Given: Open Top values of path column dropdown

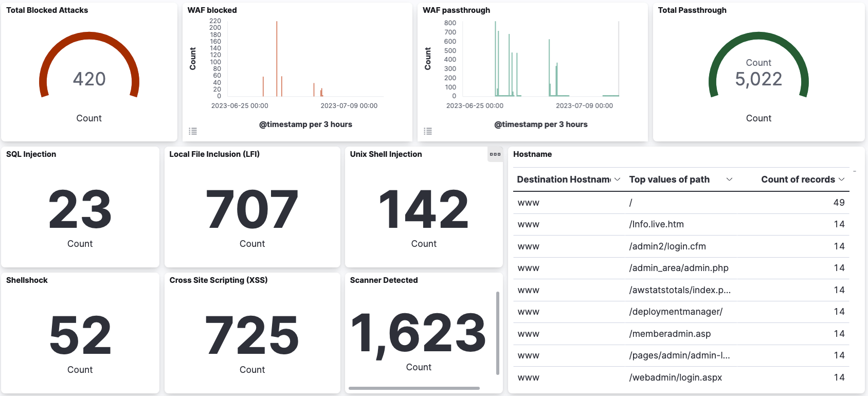Looking at the screenshot, I should point(729,179).
